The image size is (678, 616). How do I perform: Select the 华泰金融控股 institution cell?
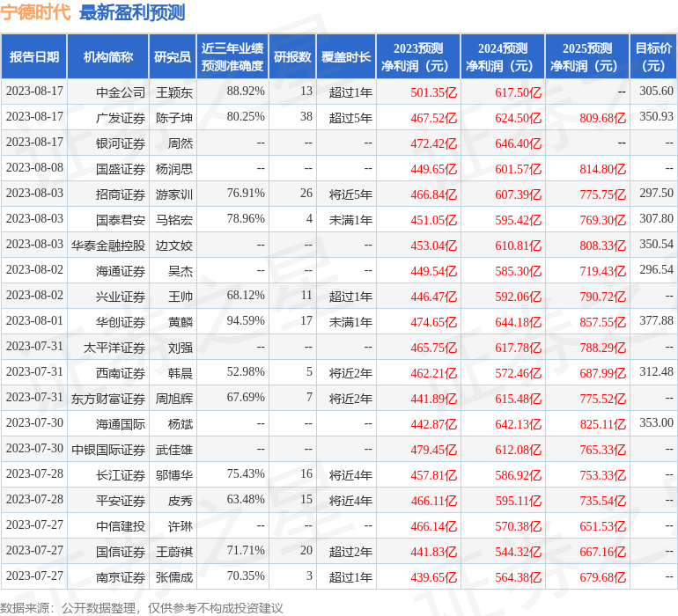pos(108,246)
